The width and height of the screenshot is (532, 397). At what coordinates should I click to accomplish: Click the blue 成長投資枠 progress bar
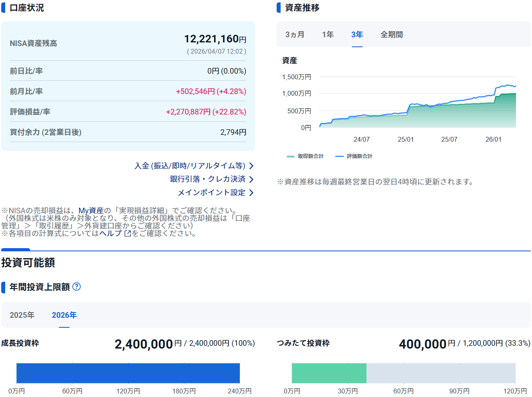128,373
